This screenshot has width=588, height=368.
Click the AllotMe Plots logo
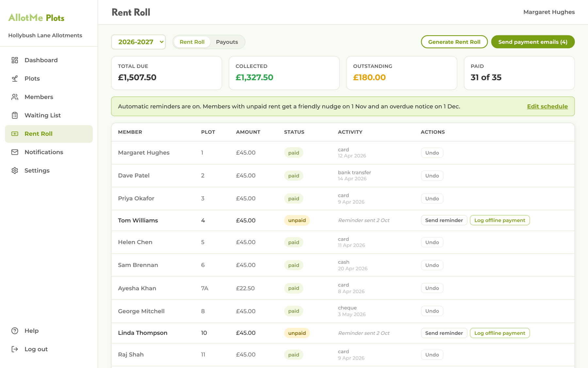pos(36,18)
